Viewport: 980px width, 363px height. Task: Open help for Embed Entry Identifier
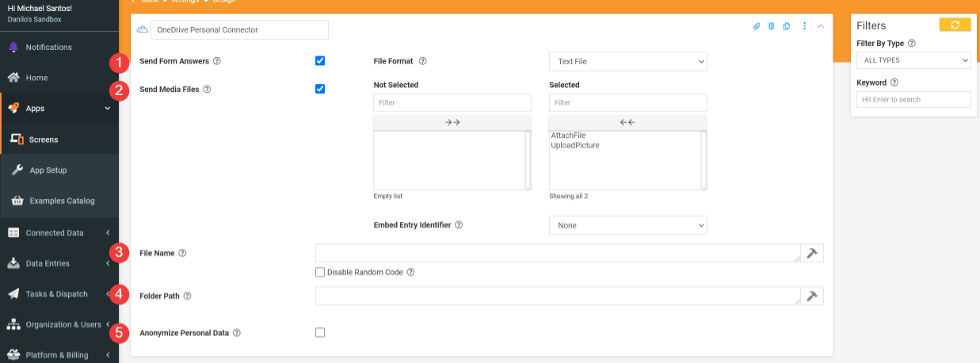(459, 225)
